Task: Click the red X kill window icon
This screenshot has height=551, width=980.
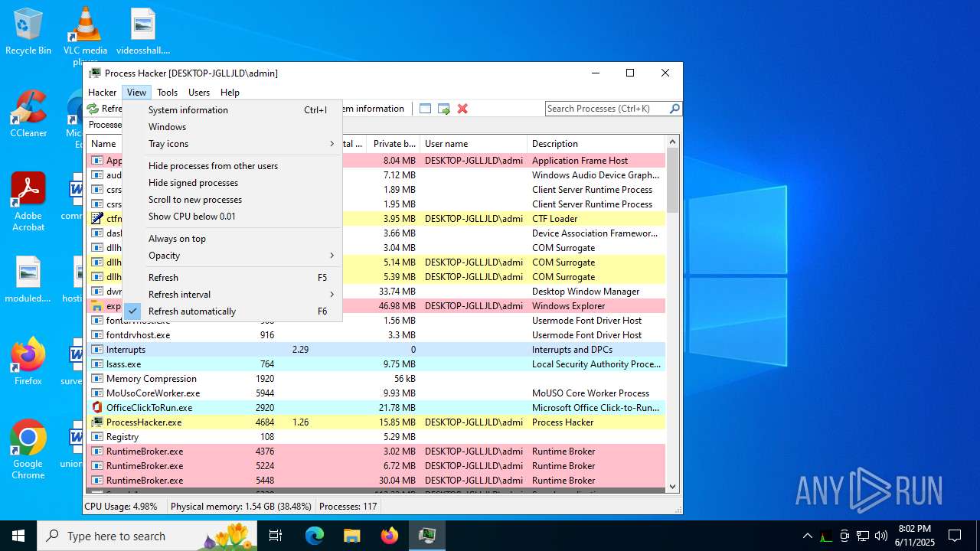Action: (462, 109)
